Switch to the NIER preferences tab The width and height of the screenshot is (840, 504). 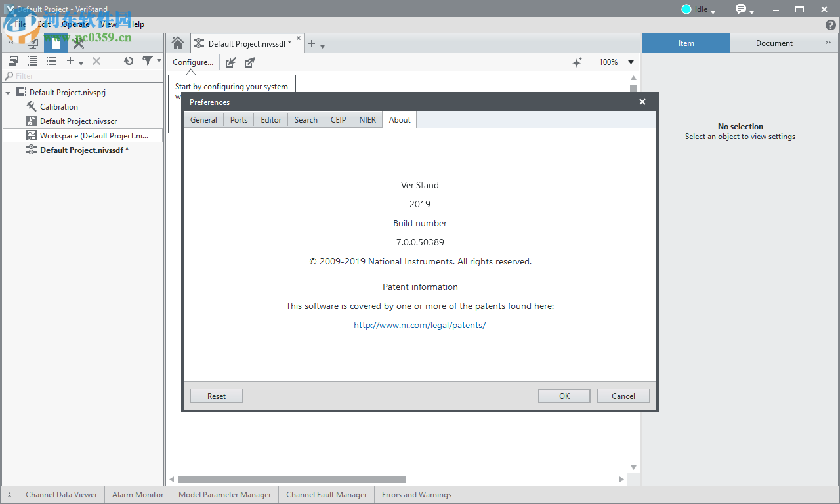tap(367, 119)
